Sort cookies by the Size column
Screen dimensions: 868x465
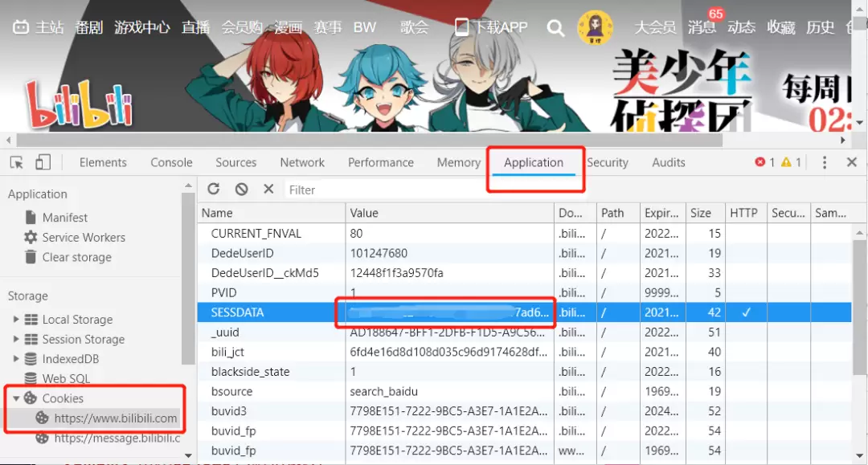click(x=706, y=213)
